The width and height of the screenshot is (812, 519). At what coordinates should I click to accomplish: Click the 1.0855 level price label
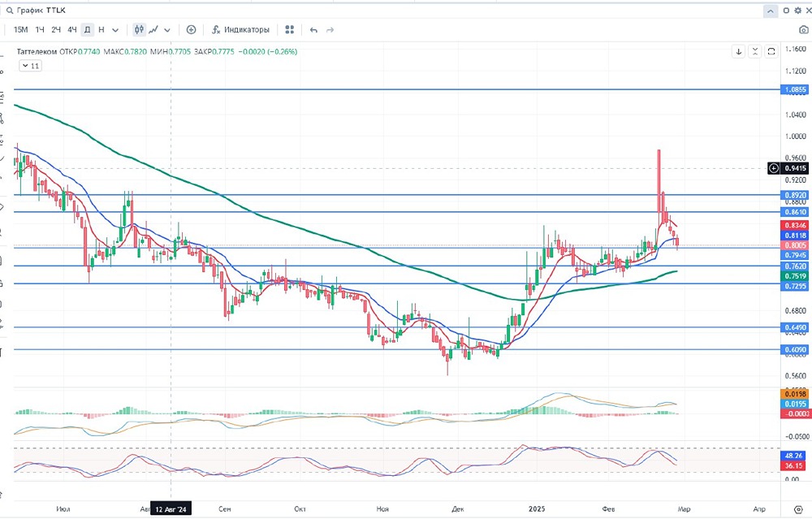coord(796,89)
